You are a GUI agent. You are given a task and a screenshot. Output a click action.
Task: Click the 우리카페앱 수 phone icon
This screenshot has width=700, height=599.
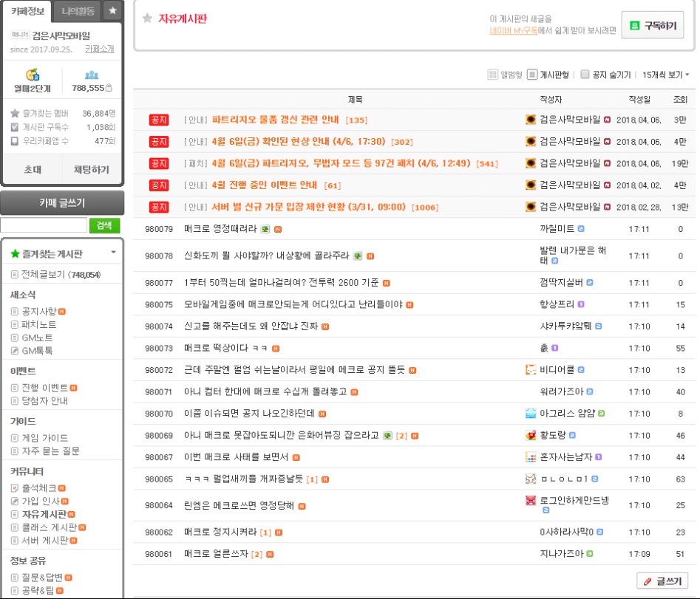tap(15, 141)
